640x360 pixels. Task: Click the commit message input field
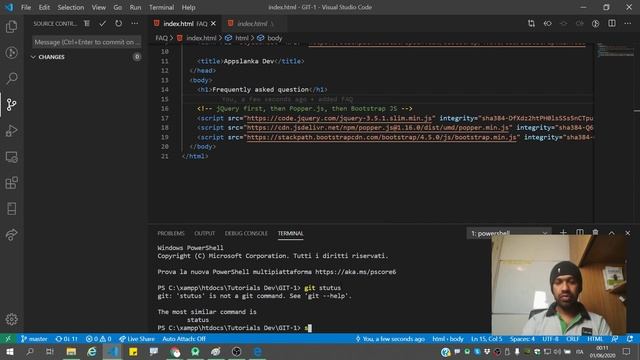[x=87, y=42]
